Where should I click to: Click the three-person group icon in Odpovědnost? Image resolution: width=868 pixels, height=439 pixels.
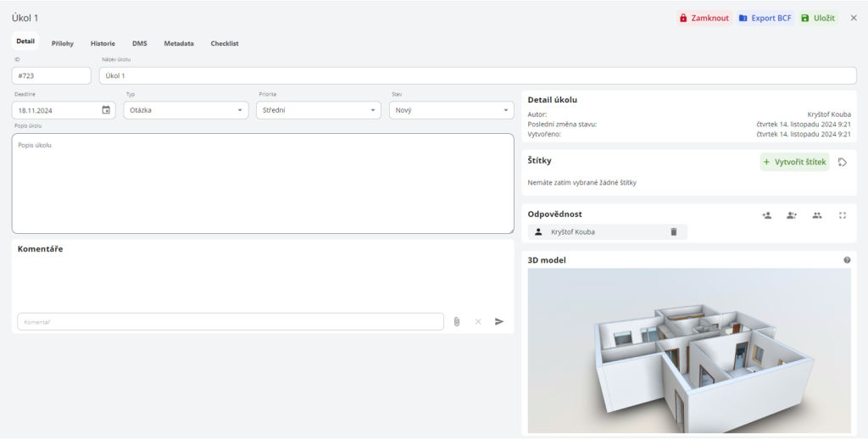tap(817, 215)
